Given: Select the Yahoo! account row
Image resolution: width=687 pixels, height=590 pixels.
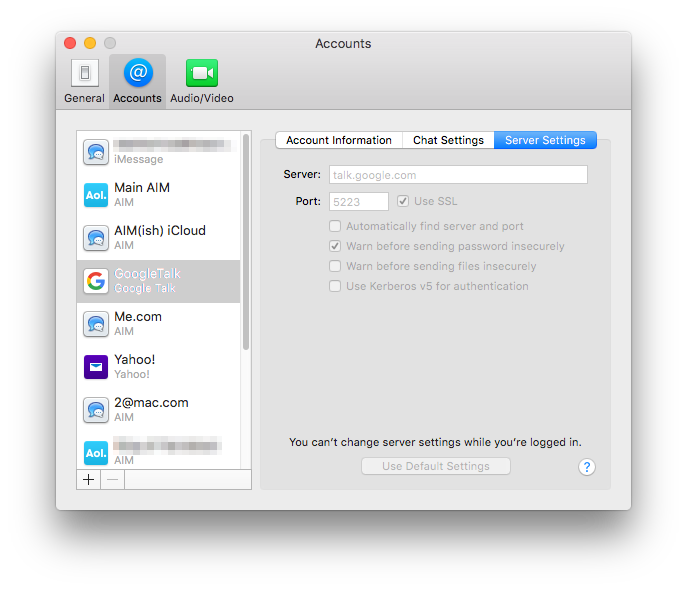Looking at the screenshot, I should click(x=159, y=367).
